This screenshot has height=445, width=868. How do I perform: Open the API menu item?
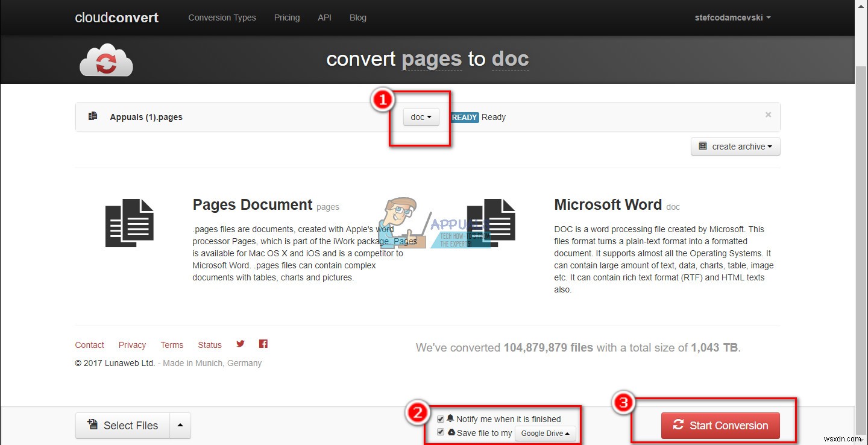[325, 17]
